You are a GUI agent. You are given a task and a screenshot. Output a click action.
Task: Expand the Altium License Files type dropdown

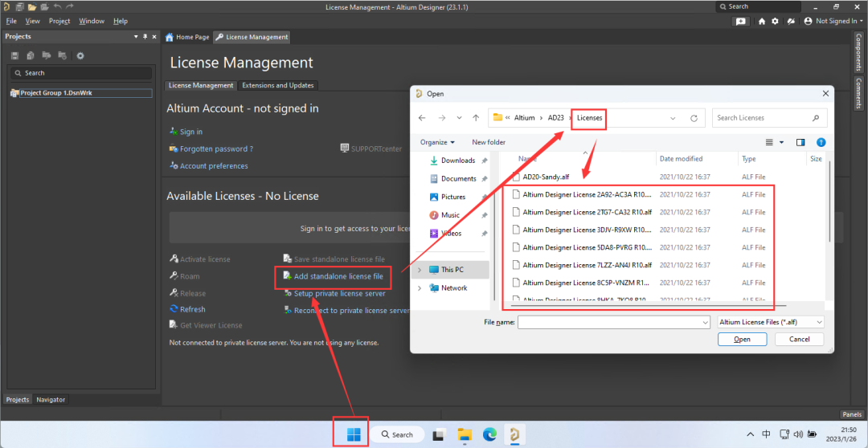[x=771, y=321]
